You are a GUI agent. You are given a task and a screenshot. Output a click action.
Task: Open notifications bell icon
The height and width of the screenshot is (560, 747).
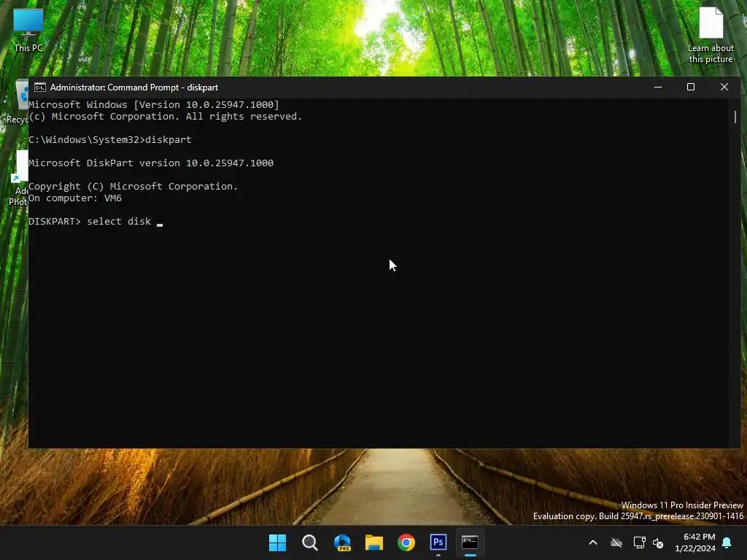(x=727, y=542)
